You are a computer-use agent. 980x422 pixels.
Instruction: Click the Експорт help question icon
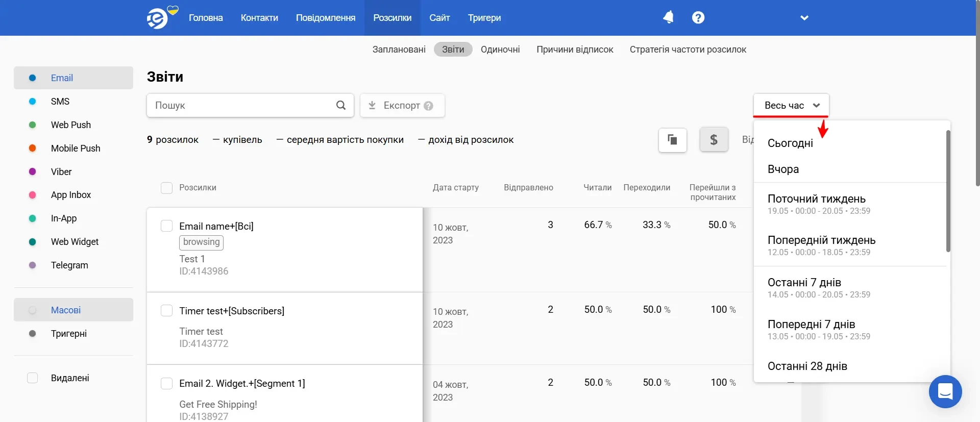tap(429, 106)
